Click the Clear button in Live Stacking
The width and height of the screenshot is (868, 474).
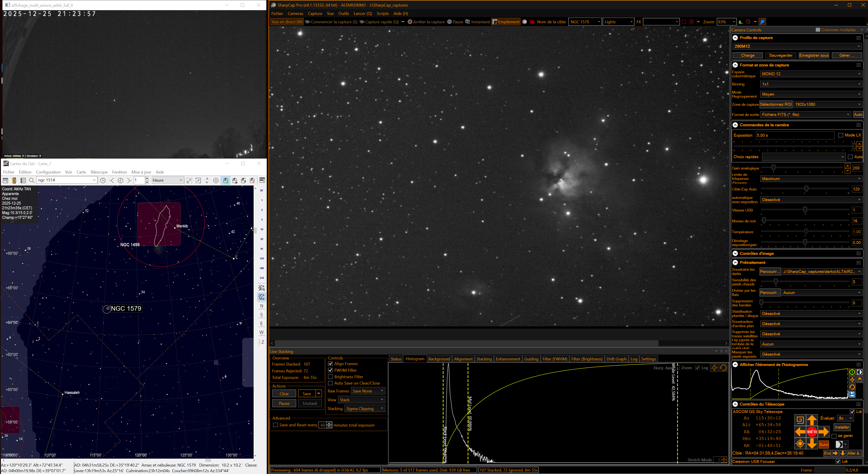click(x=284, y=394)
